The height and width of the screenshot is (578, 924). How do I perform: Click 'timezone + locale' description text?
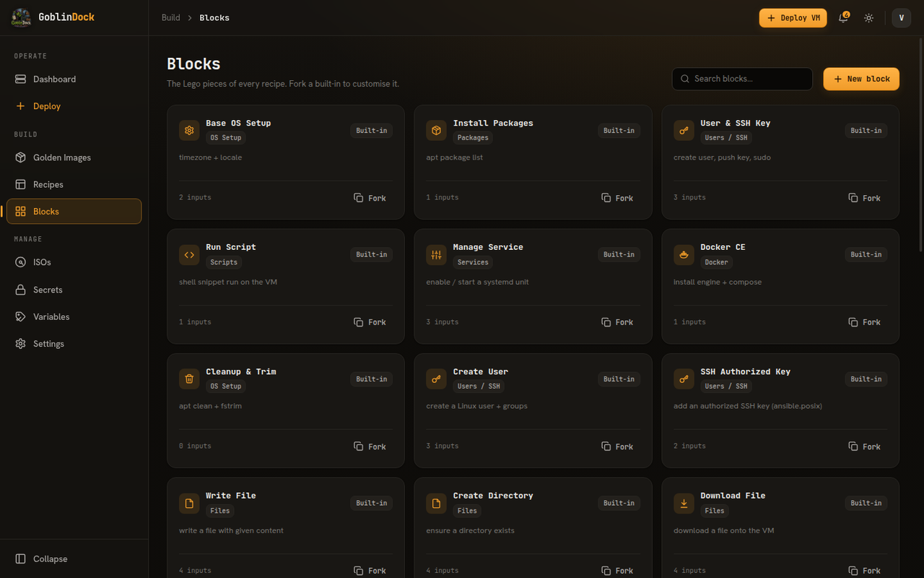point(211,158)
